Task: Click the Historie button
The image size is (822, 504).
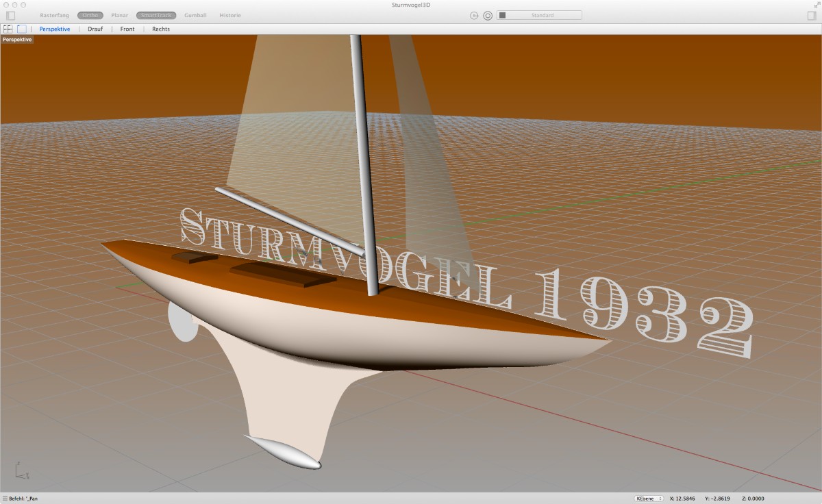Action: pos(230,15)
